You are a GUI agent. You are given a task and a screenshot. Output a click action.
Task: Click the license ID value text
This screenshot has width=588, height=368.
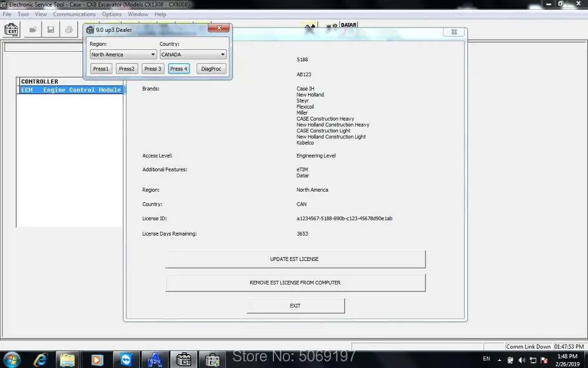tap(344, 219)
